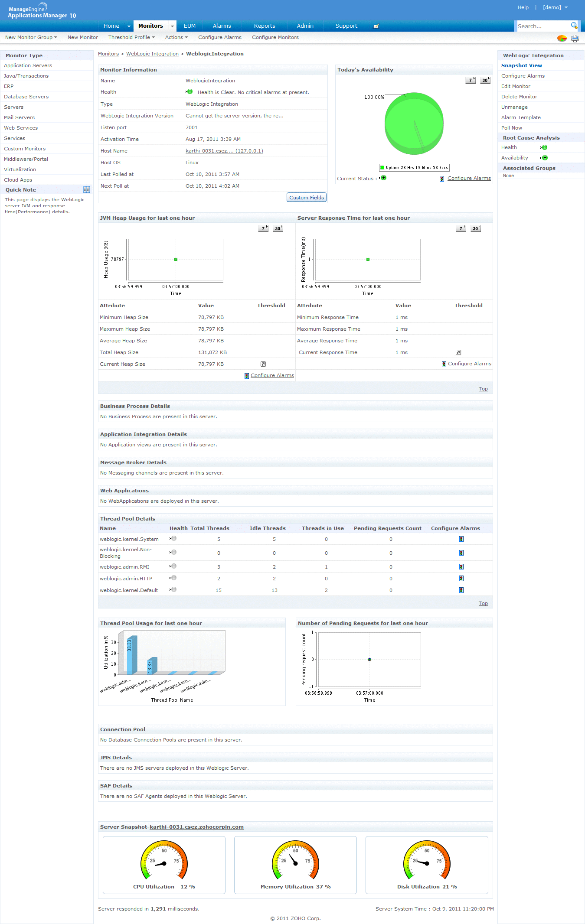
Task: Click the search magnifier icon
Action: point(574,26)
